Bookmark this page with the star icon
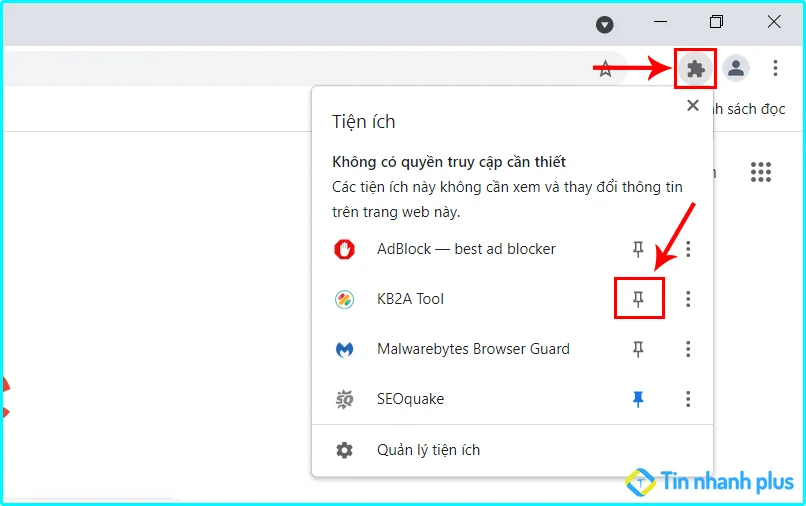806x506 pixels. point(606,68)
